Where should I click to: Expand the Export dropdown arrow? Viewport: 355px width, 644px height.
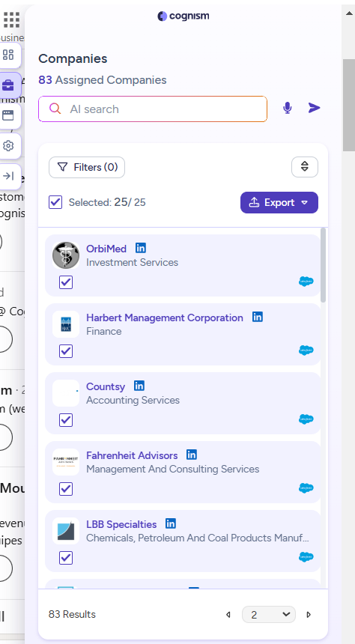pos(305,202)
